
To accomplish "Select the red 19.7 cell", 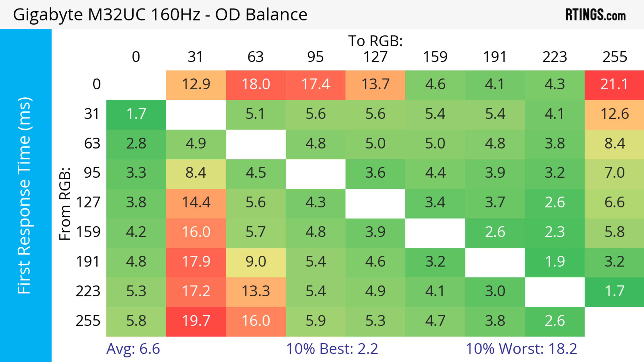I will coord(196,321).
